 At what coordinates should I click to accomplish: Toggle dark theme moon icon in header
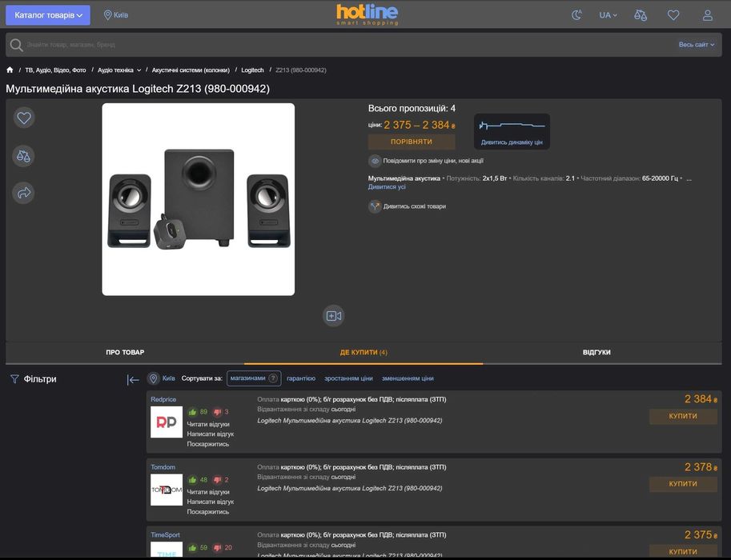click(576, 15)
